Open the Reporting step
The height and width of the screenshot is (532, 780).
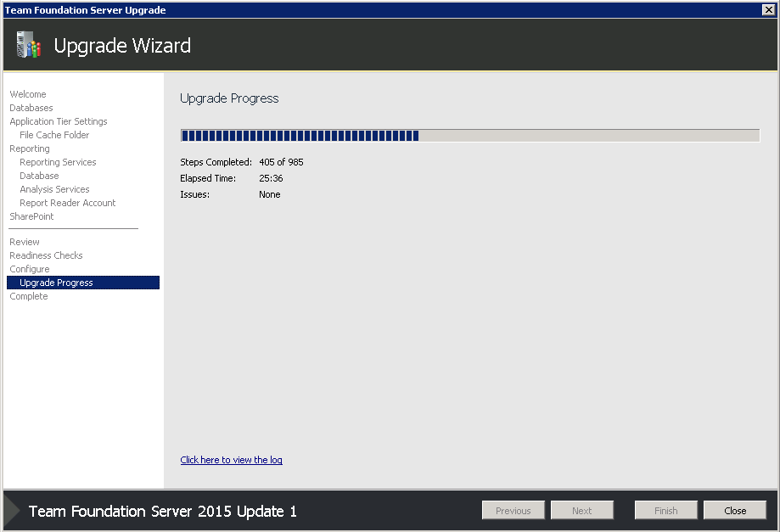[x=30, y=148]
